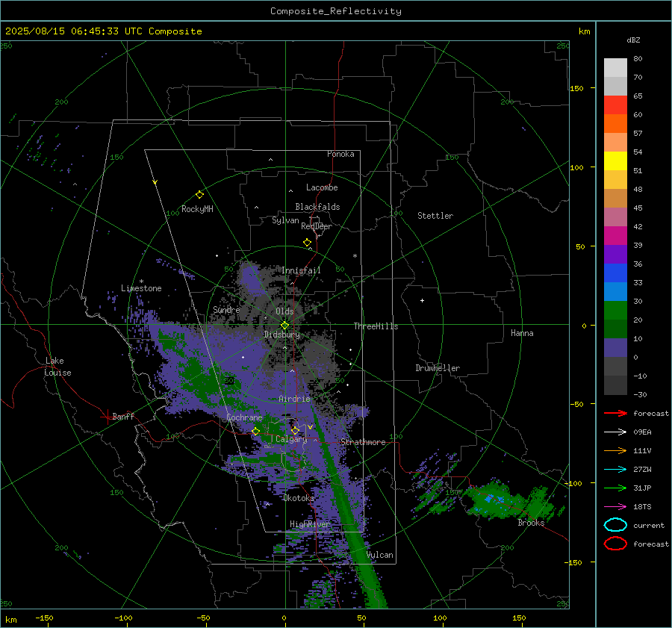The width and height of the screenshot is (672, 628).
Task: Click the red forecast arrow in legend
Action: tap(615, 413)
